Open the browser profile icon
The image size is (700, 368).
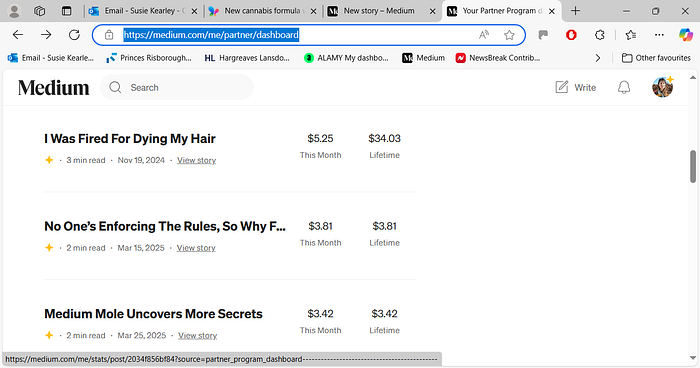14,11
